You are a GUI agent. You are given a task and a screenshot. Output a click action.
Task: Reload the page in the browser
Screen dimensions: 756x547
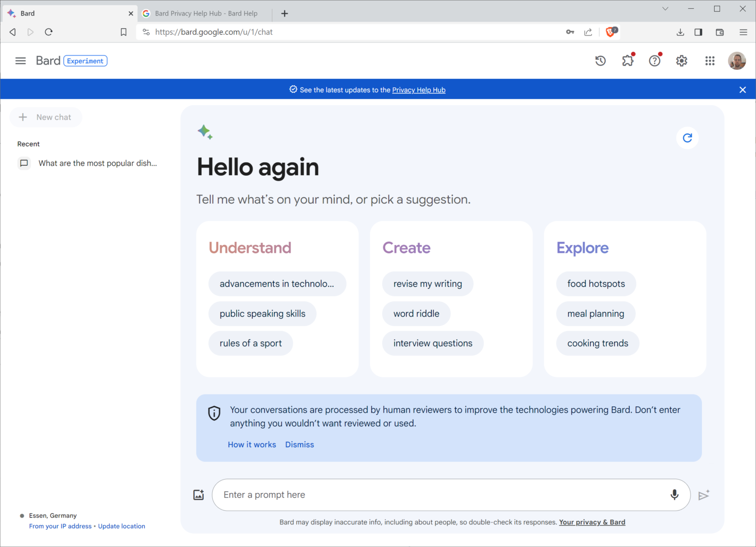(48, 32)
